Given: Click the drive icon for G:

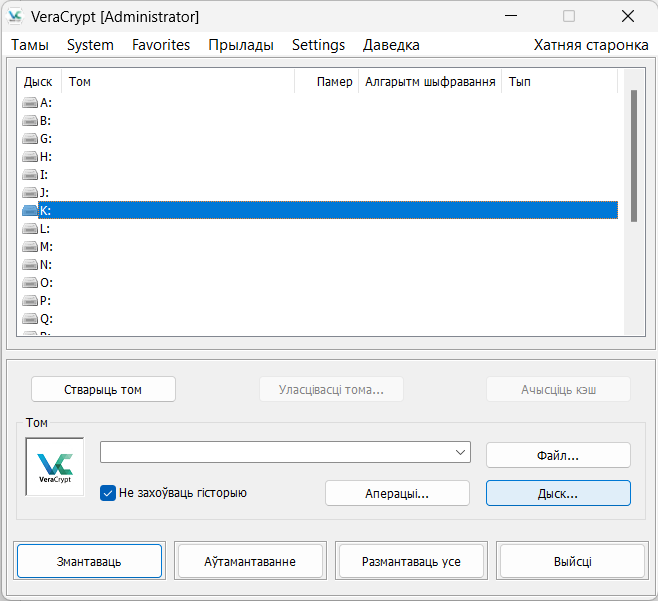Looking at the screenshot, I should [30, 138].
